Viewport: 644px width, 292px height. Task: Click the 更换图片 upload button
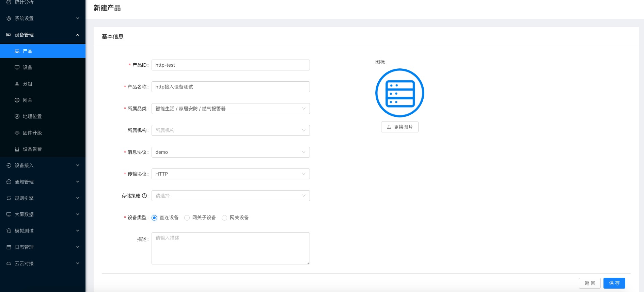[399, 127]
